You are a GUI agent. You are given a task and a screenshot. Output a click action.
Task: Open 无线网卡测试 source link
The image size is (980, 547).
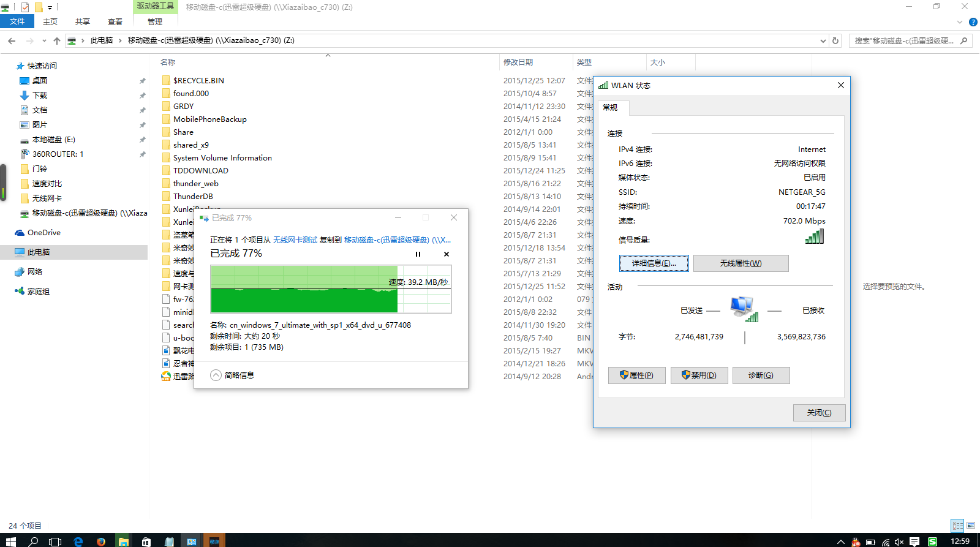tap(295, 240)
